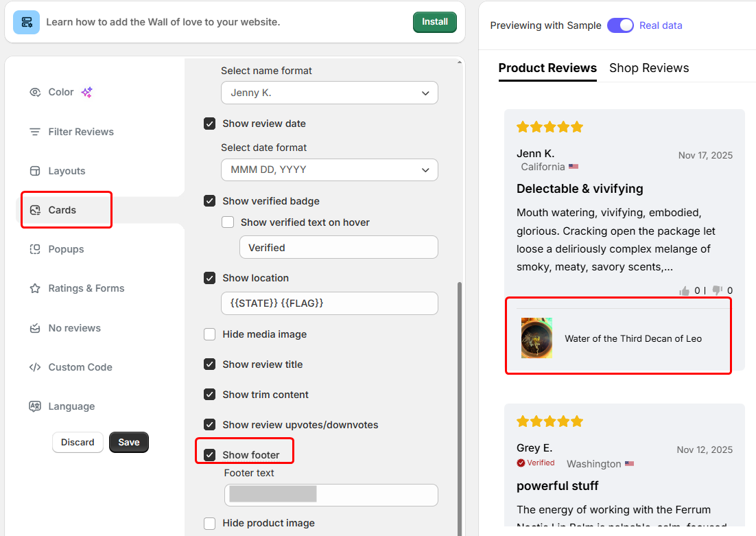Click the Save button
The width and height of the screenshot is (756, 536).
coord(129,442)
